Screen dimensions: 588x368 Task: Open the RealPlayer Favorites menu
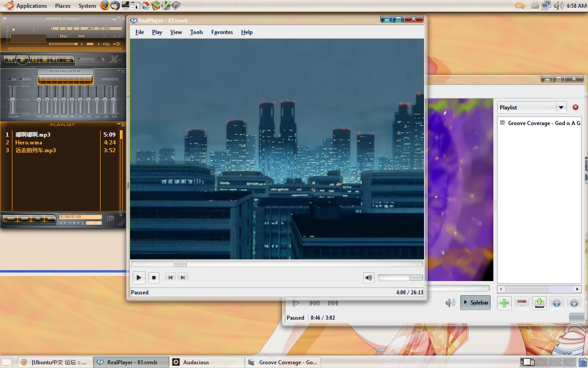point(222,32)
